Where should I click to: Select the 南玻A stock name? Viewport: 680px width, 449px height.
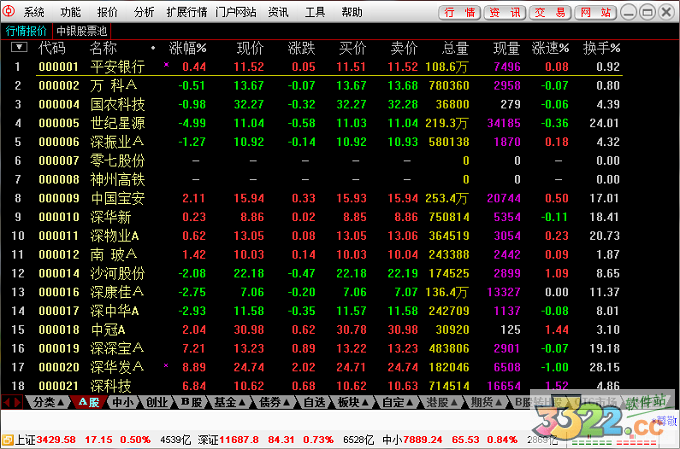tap(114, 255)
